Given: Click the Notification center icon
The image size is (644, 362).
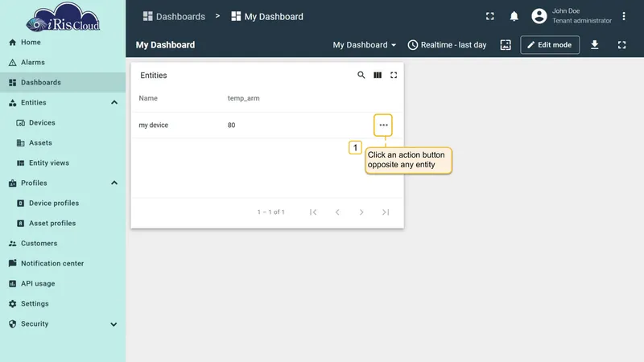Looking at the screenshot, I should pyautogui.click(x=13, y=263).
